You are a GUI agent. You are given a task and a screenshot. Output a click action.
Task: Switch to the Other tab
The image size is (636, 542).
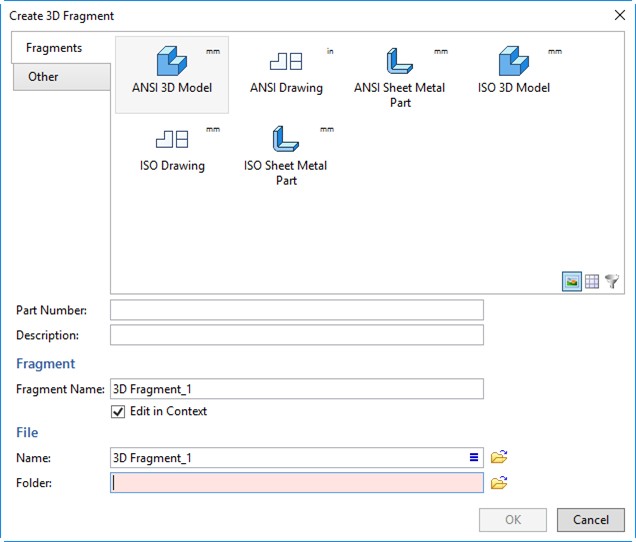(x=43, y=77)
